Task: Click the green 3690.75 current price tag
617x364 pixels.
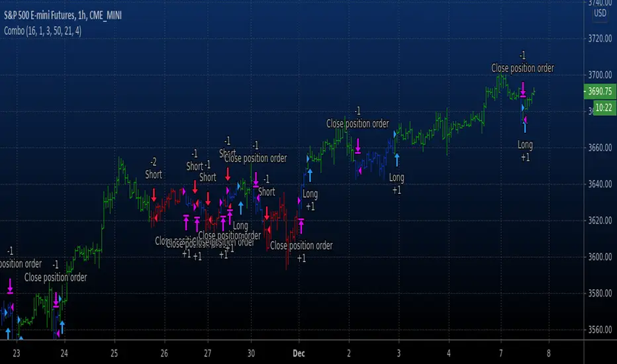Action: coord(600,91)
